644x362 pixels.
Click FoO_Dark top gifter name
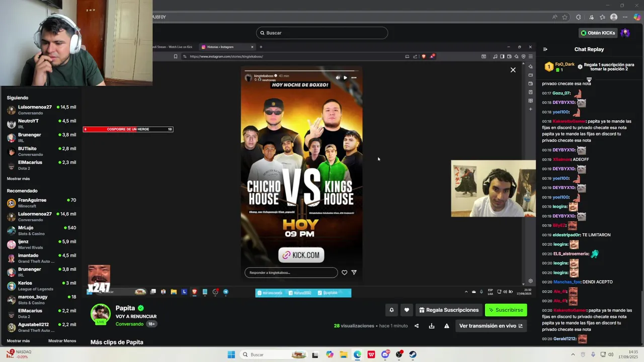[565, 64]
